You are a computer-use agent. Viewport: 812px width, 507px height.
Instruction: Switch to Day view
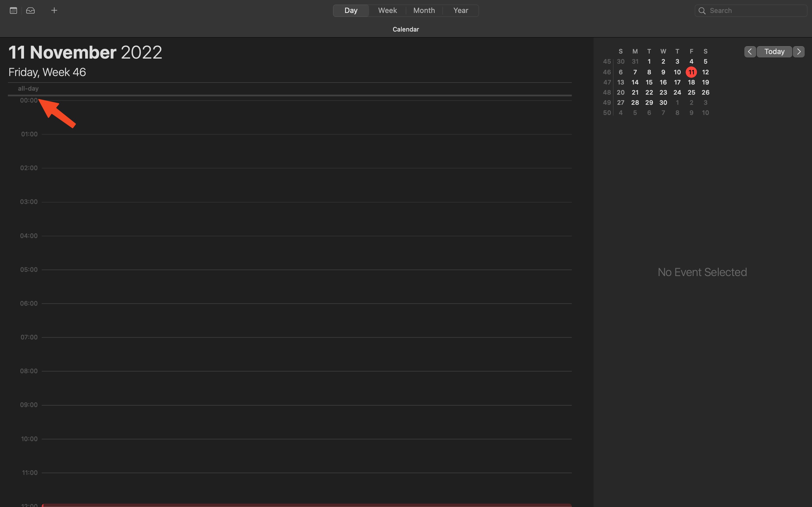point(351,10)
